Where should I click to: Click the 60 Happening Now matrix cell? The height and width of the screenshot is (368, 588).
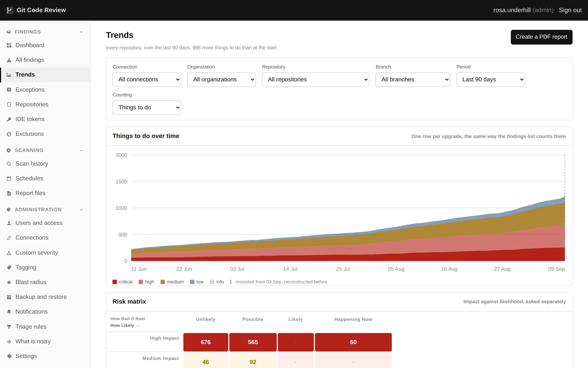(353, 342)
